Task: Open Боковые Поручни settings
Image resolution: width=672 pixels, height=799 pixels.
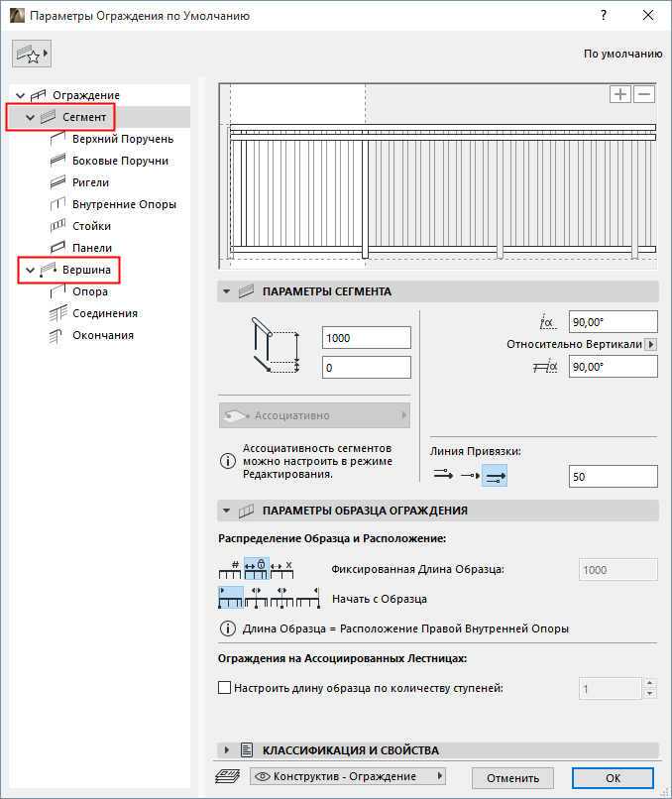Action: 120,161
